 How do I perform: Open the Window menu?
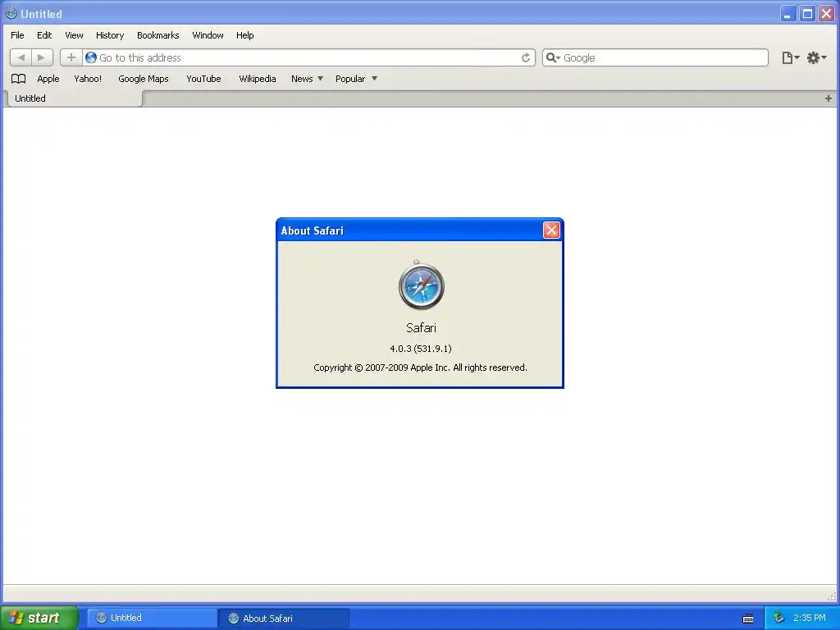(x=208, y=35)
